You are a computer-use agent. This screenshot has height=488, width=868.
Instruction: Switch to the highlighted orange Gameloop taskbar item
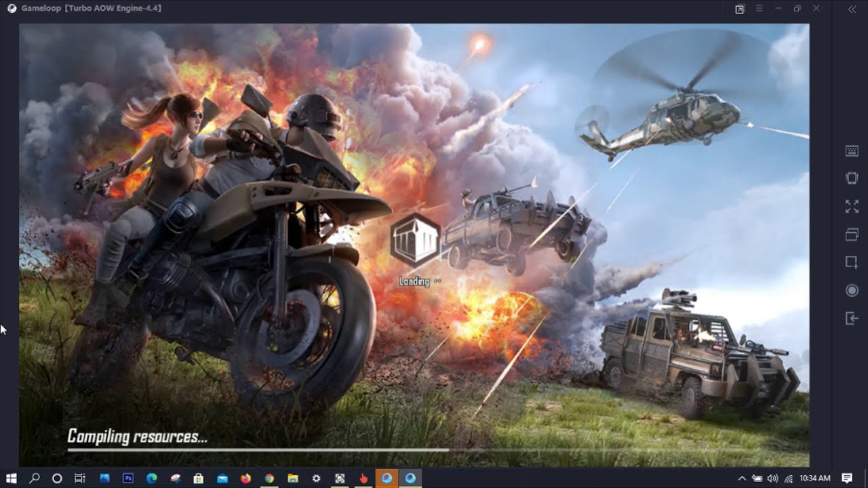click(x=387, y=478)
